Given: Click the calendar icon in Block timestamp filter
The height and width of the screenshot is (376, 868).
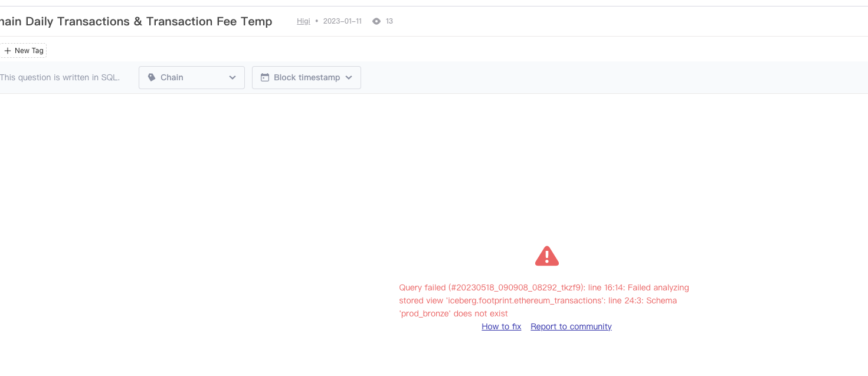Looking at the screenshot, I should (x=266, y=77).
